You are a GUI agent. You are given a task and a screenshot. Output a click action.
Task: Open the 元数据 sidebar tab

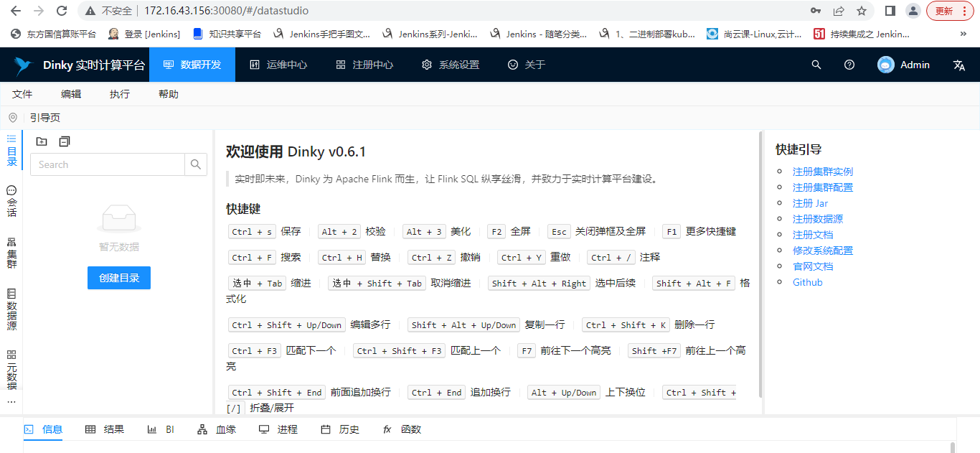coord(11,370)
